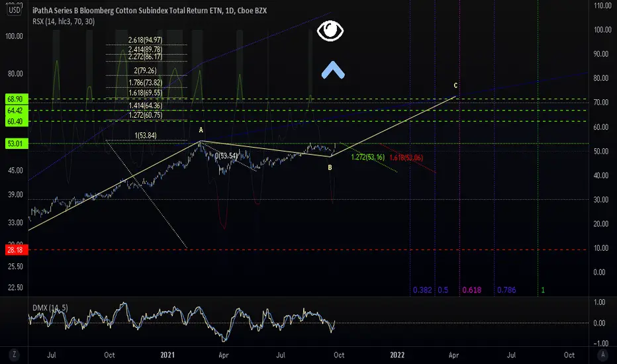
Task: Click the 0.00 value on RSX scale
Action: click(599, 272)
